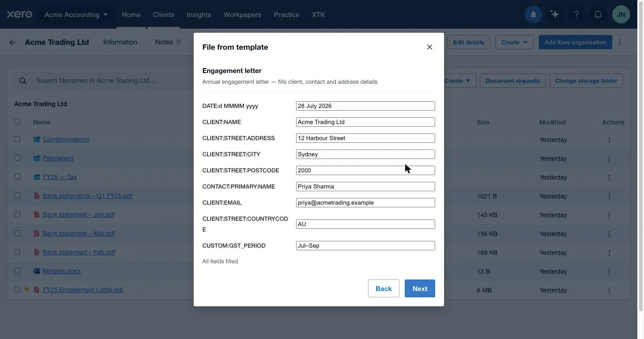The image size is (644, 339).
Task: Click Change storage folder
Action: [x=586, y=81]
